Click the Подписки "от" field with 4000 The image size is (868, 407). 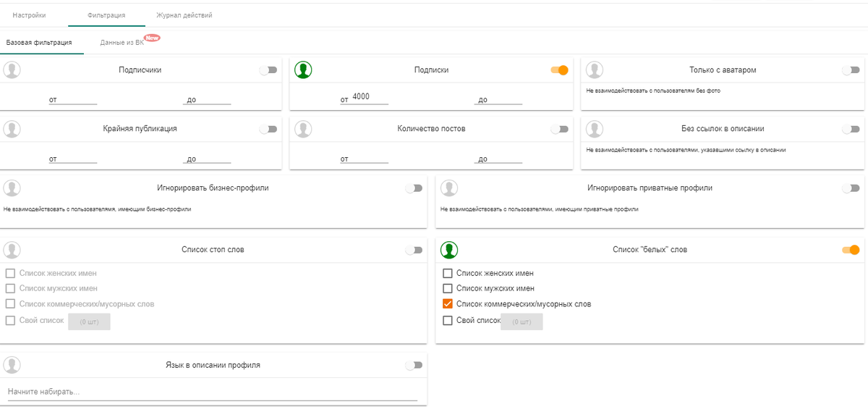click(x=369, y=98)
